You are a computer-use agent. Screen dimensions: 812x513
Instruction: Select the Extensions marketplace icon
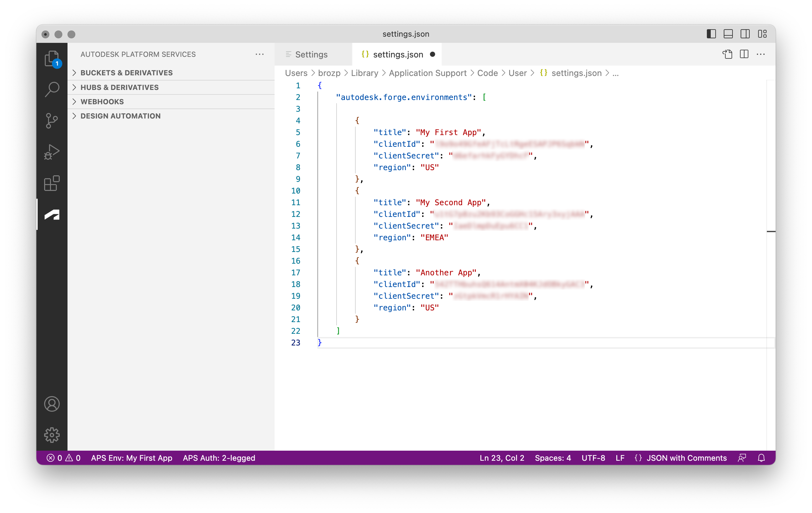click(51, 184)
